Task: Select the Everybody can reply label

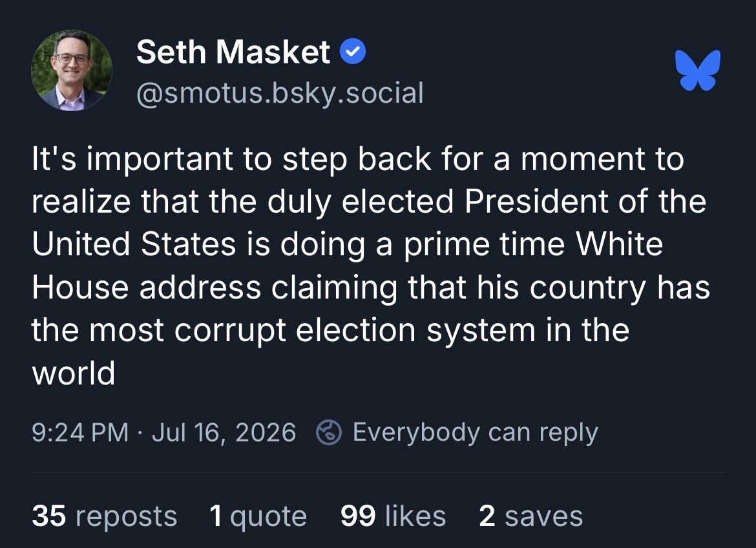Action: 476,432
